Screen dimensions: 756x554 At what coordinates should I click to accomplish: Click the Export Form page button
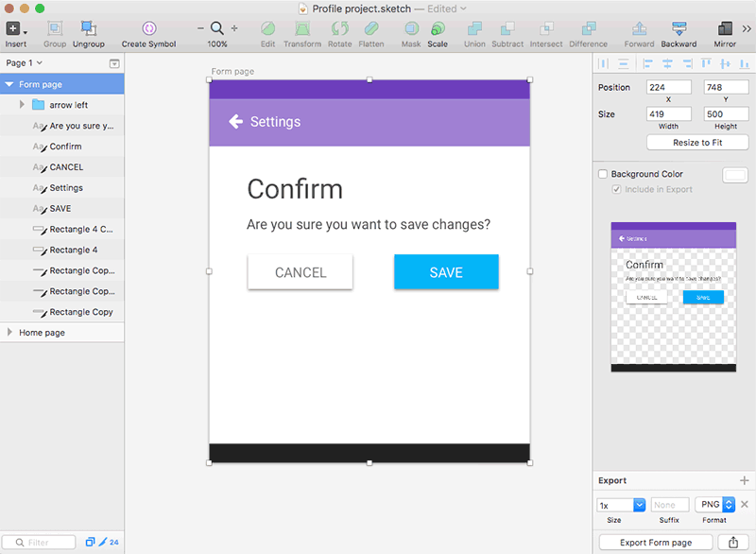pyautogui.click(x=655, y=542)
